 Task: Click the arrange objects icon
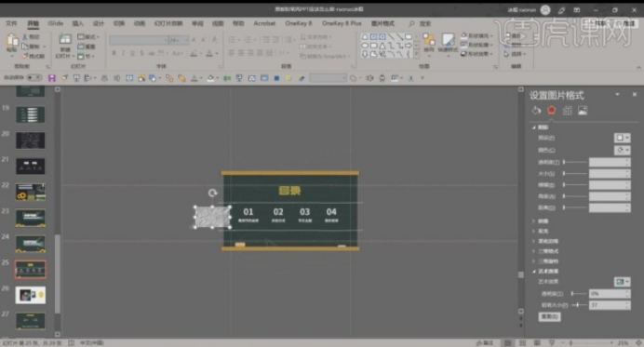[x=428, y=40]
